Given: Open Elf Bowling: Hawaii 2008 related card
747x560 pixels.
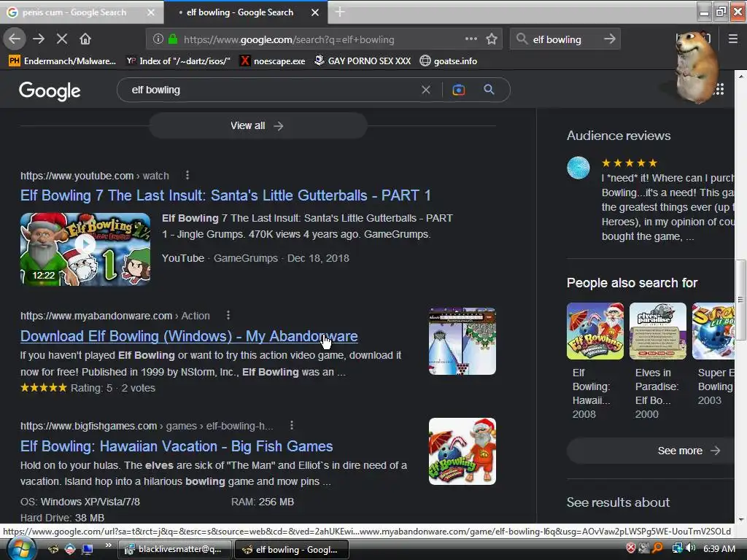Looking at the screenshot, I should click(595, 362).
